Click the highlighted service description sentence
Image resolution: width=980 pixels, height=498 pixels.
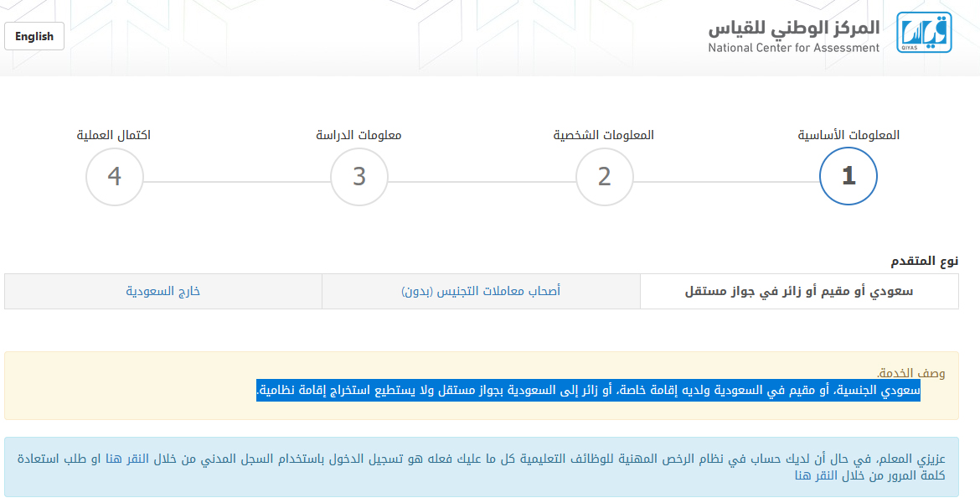point(588,390)
